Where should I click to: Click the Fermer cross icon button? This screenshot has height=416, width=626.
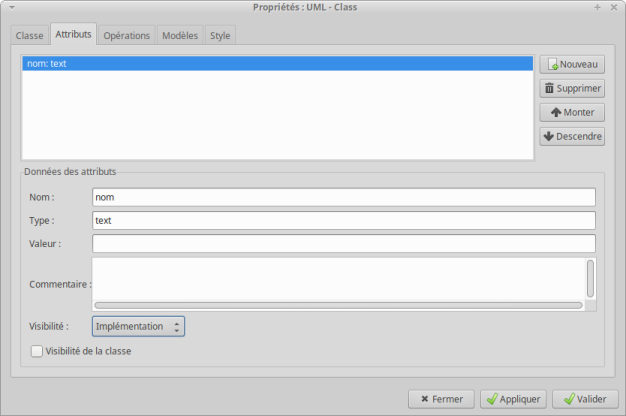click(x=441, y=399)
